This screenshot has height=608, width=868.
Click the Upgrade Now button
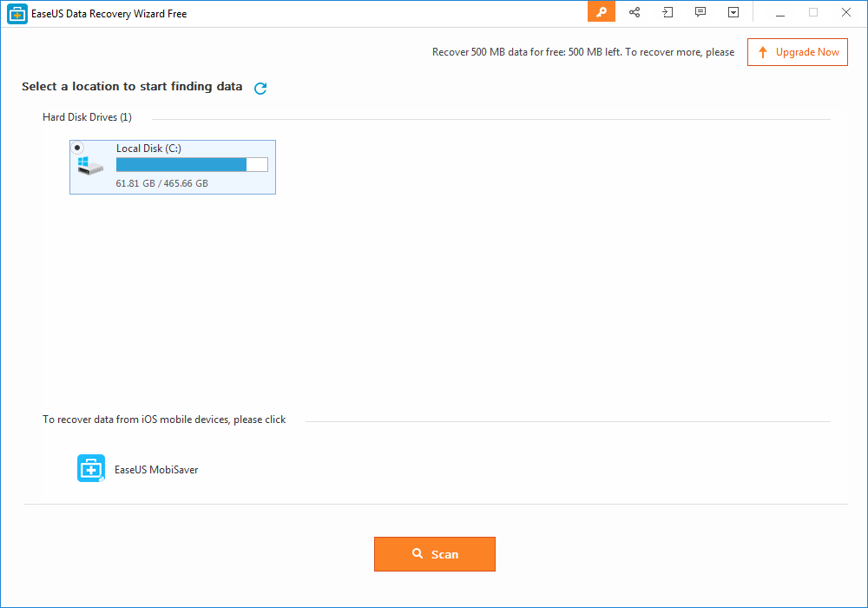(x=797, y=52)
